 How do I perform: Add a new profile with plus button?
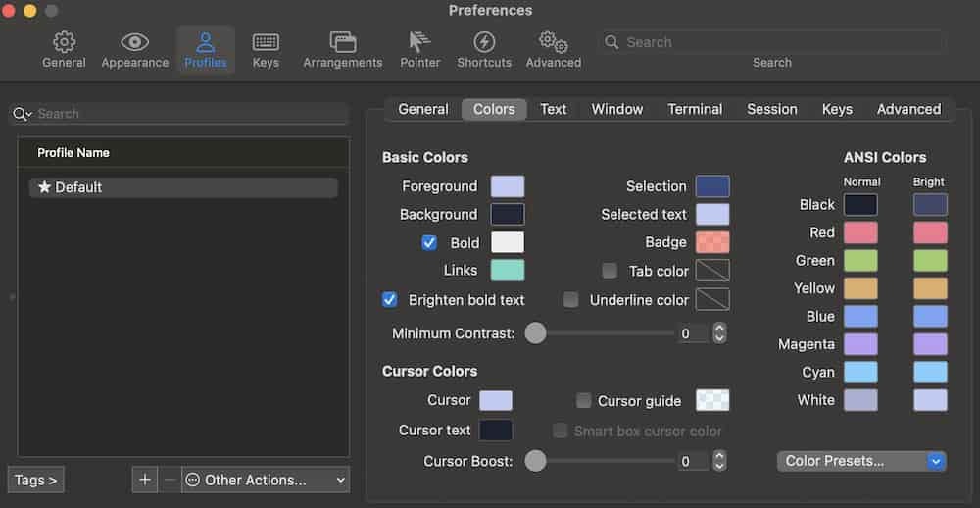pos(144,480)
